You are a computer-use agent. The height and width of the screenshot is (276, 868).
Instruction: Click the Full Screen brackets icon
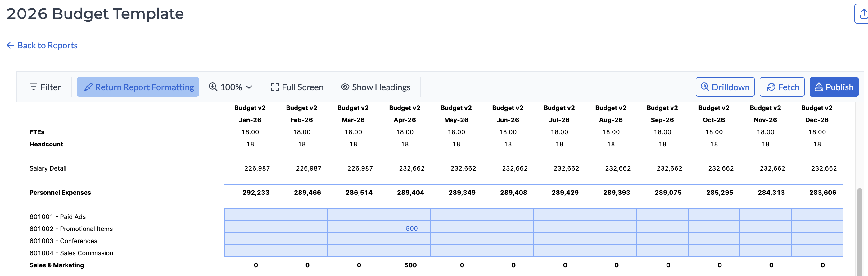(x=275, y=87)
